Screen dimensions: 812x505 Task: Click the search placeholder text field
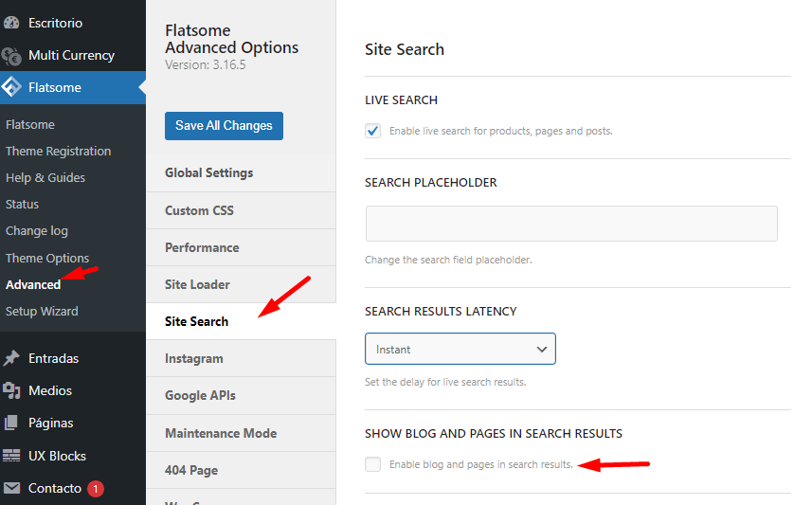pyautogui.click(x=571, y=224)
